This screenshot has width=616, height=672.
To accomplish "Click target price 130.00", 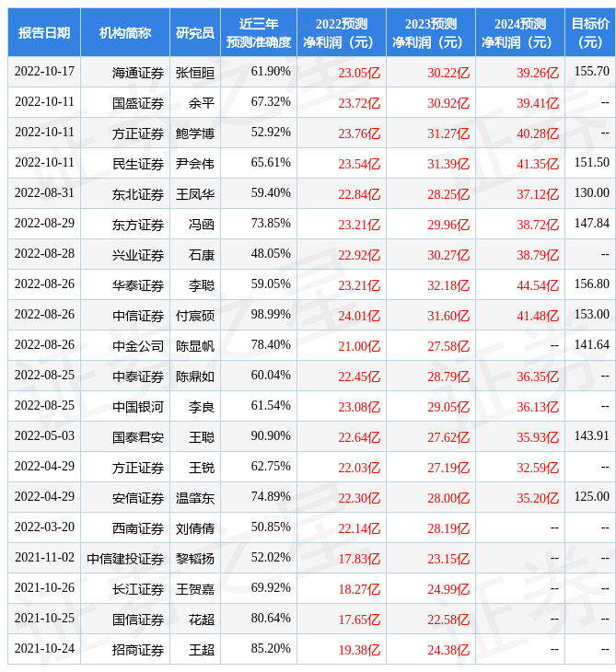I will click(x=592, y=193).
